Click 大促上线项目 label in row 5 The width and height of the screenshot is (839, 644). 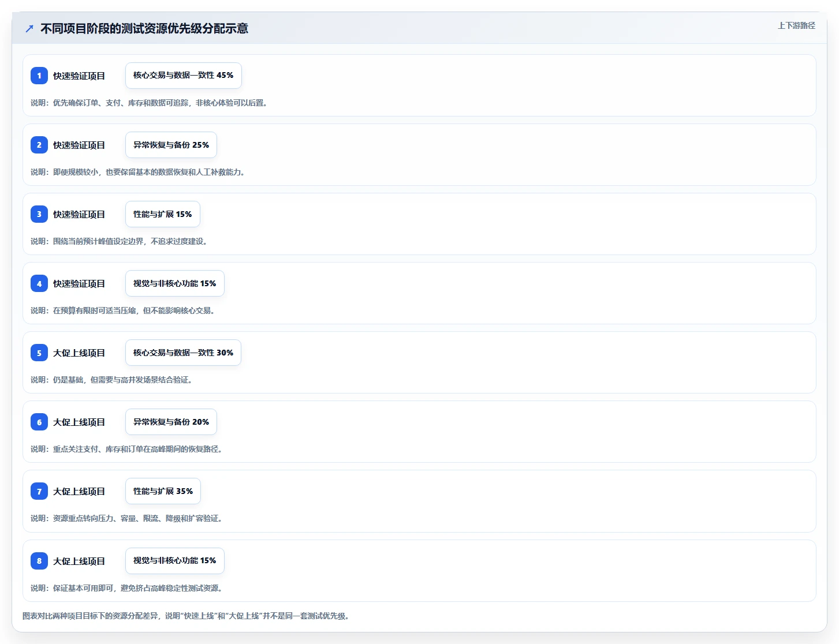point(79,353)
